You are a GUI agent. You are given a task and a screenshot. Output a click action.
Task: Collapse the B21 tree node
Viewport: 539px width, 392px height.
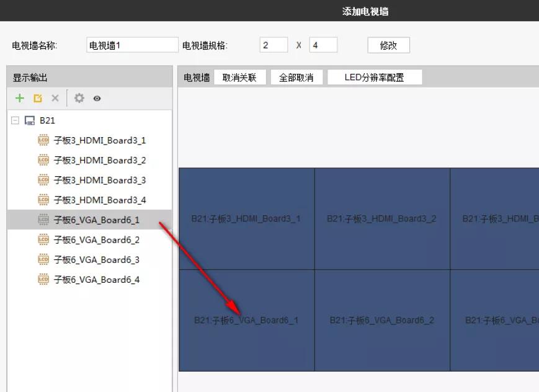(x=16, y=120)
